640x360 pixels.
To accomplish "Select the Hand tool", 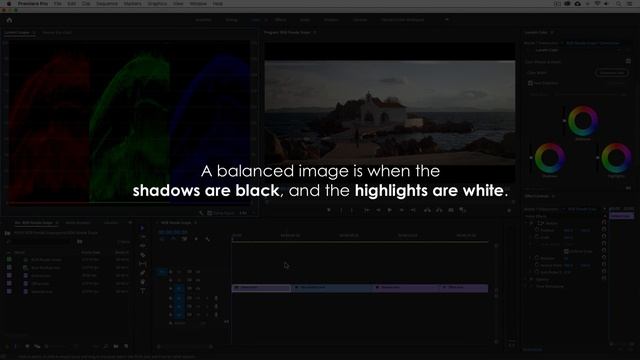I will 142,282.
